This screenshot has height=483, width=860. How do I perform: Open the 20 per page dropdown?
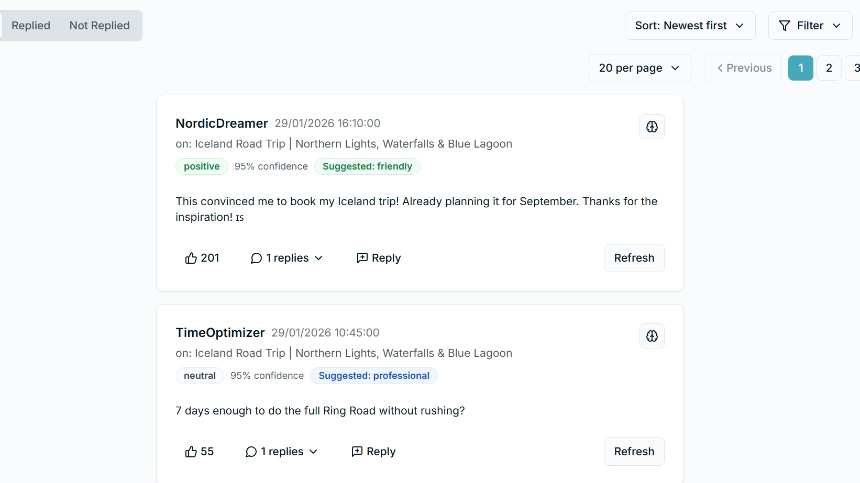[x=639, y=68]
